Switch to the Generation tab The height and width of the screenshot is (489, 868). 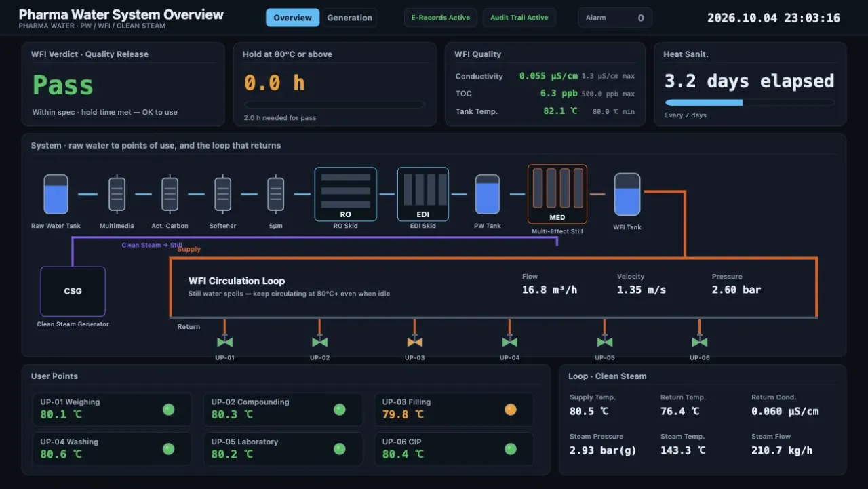pos(349,18)
